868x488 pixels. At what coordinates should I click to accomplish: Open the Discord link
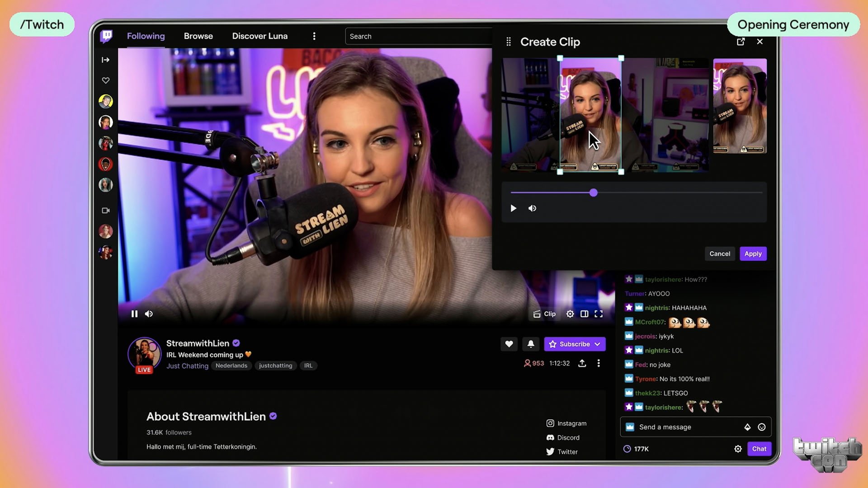pyautogui.click(x=563, y=438)
